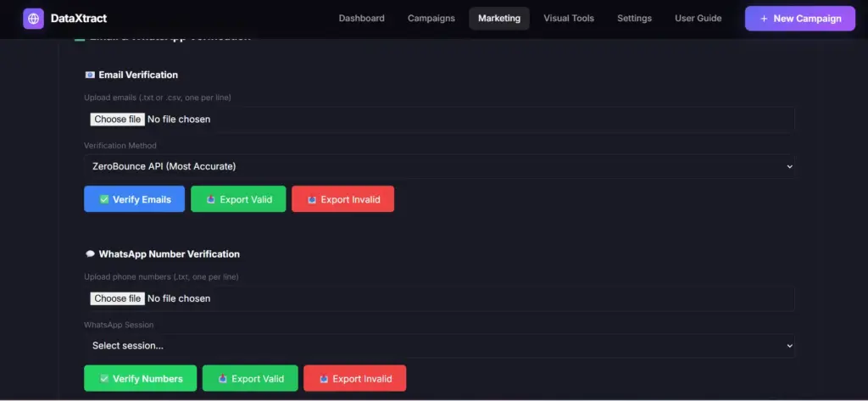Click Export Invalid under WhatsApp Number Verification
This screenshot has width=868, height=401.
(355, 378)
